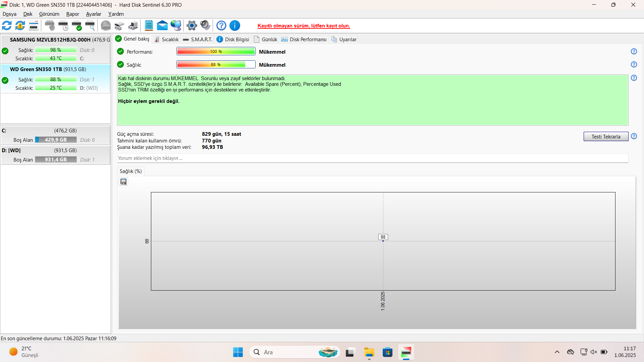Click the Performans 100 % bar
The width and height of the screenshot is (644, 362).
pos(216,51)
